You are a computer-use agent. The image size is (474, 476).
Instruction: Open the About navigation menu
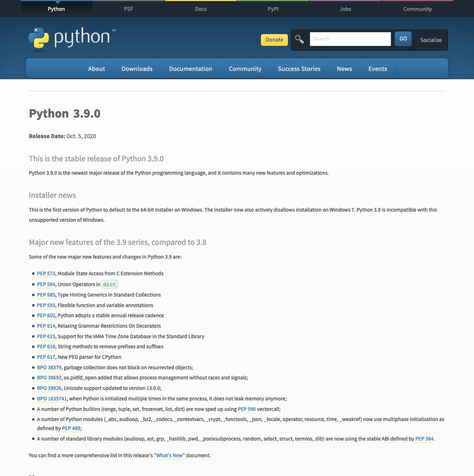click(x=96, y=68)
